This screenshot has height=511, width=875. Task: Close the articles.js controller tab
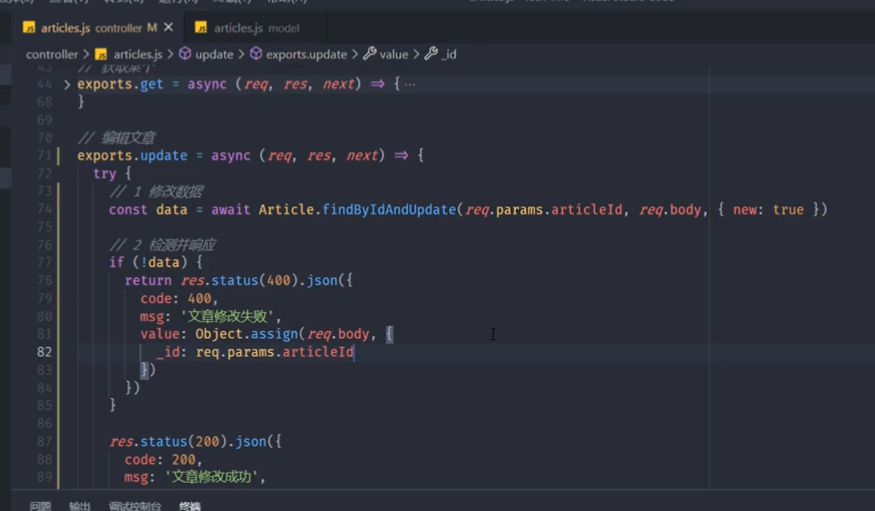[x=168, y=27]
